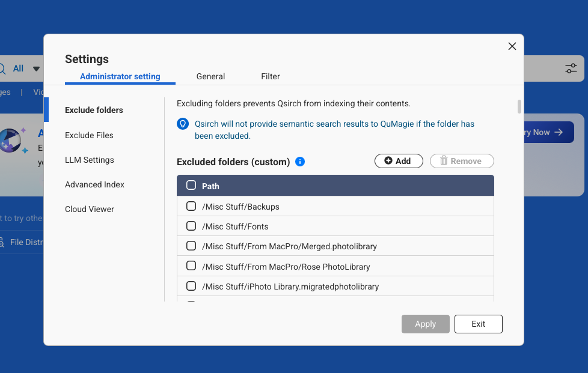This screenshot has height=373, width=588.
Task: Click the lightbulb tip icon
Action: pos(183,124)
